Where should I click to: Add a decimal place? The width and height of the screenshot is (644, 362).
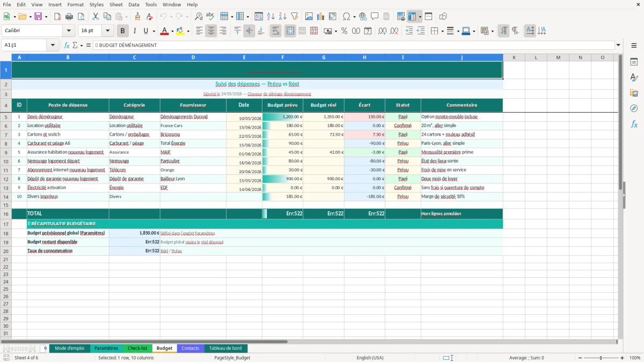[382, 31]
